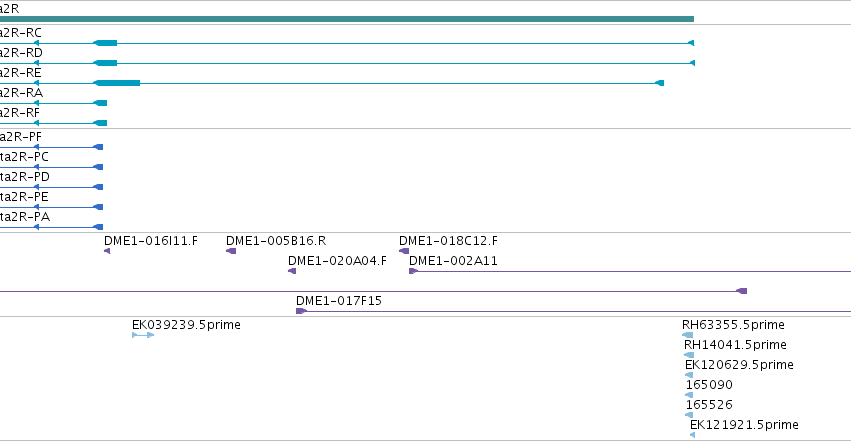Click the a2R-RD transcript label
The height and width of the screenshot is (441, 851).
(x=21, y=53)
